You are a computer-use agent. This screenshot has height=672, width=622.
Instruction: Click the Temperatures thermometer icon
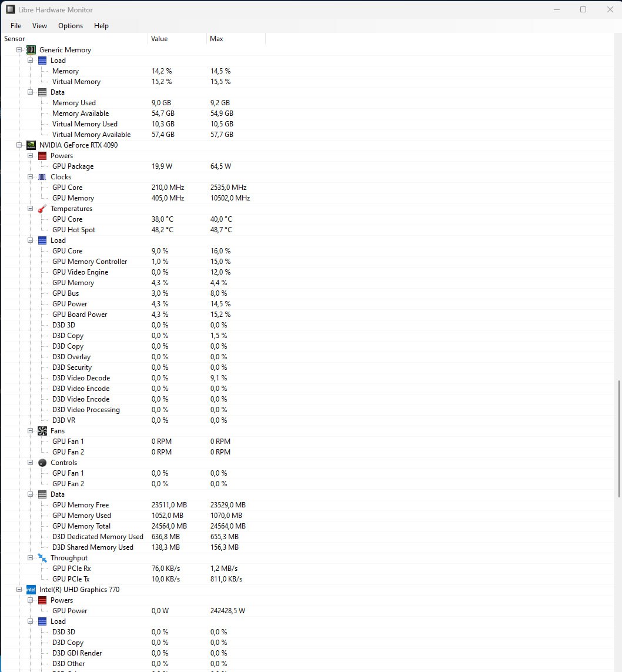click(x=42, y=209)
